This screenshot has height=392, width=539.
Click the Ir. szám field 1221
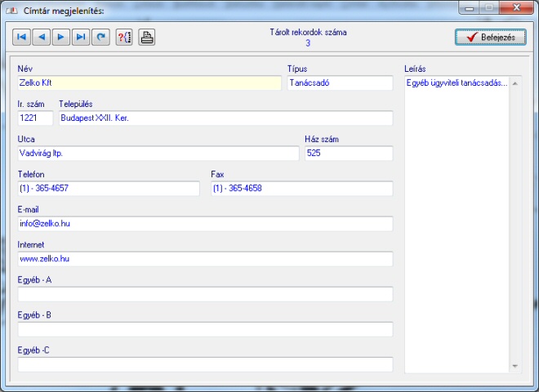[x=35, y=118]
